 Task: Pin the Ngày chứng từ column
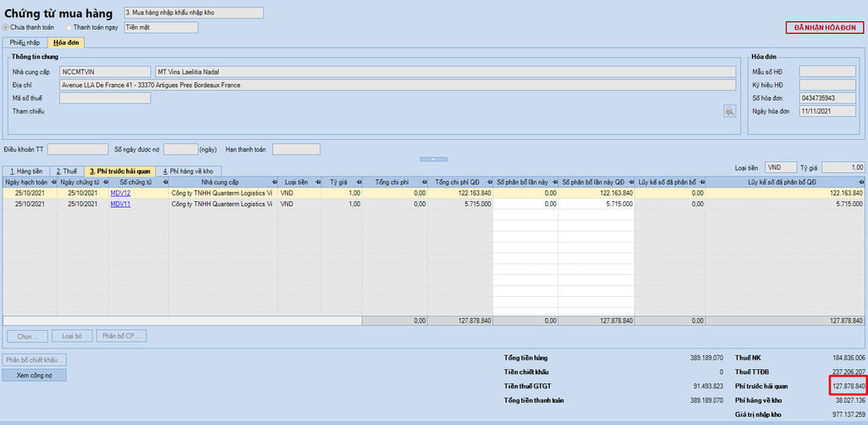pos(106,182)
